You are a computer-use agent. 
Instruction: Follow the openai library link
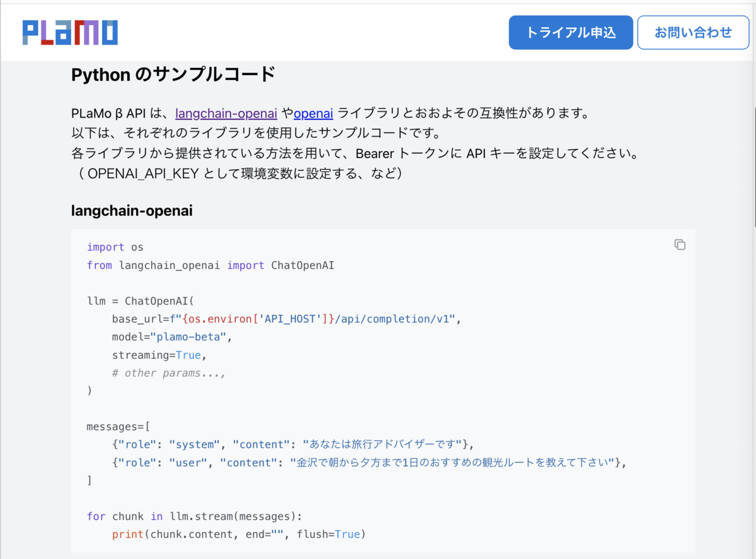click(x=313, y=113)
